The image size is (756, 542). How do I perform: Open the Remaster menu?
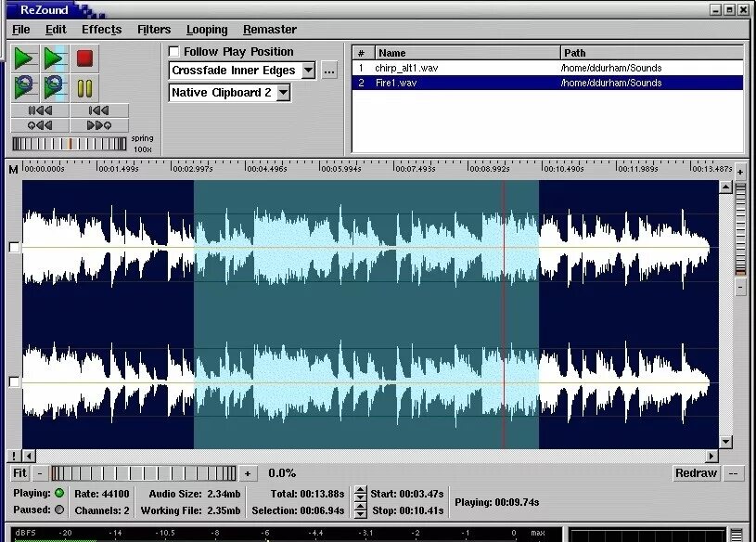tap(270, 30)
